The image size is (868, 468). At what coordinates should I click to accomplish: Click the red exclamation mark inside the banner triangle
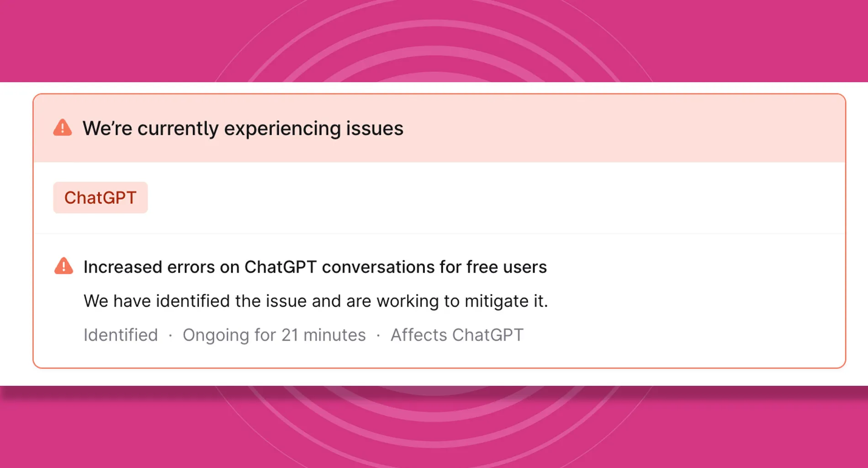pos(63,129)
